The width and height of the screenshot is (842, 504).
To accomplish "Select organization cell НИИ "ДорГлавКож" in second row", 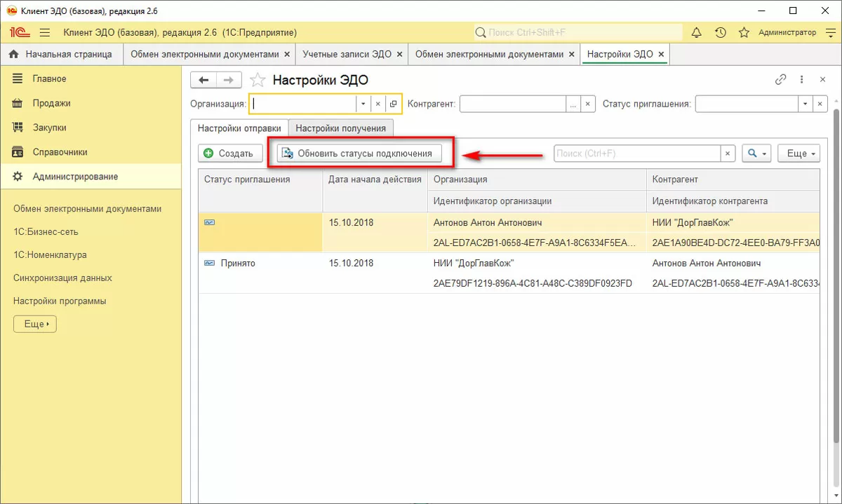I will 537,264.
